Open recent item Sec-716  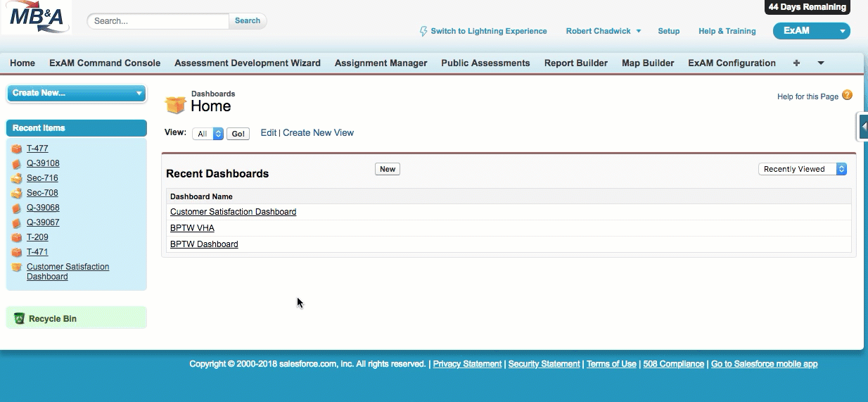(x=42, y=178)
